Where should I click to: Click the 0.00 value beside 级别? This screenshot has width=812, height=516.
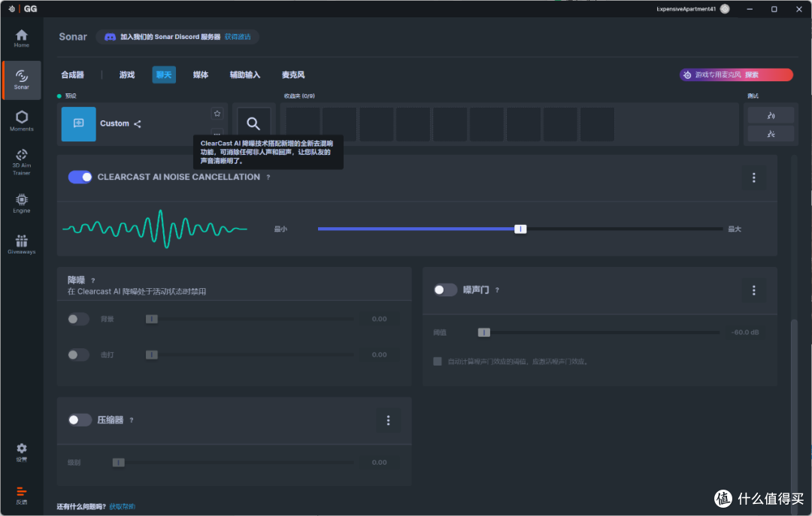379,463
